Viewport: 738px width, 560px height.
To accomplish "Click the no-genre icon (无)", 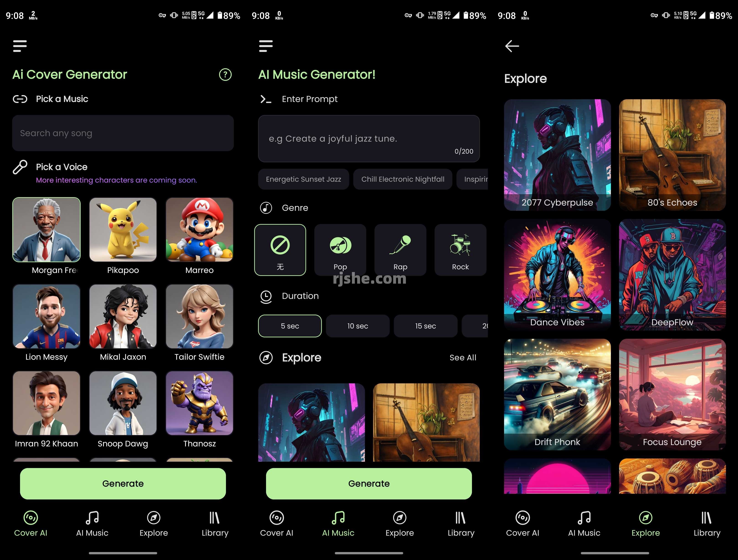I will point(281,249).
